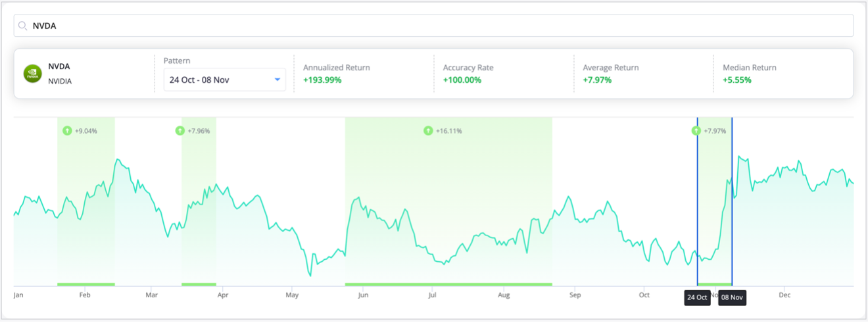Click the NVIDIA logo icon

[x=32, y=74]
